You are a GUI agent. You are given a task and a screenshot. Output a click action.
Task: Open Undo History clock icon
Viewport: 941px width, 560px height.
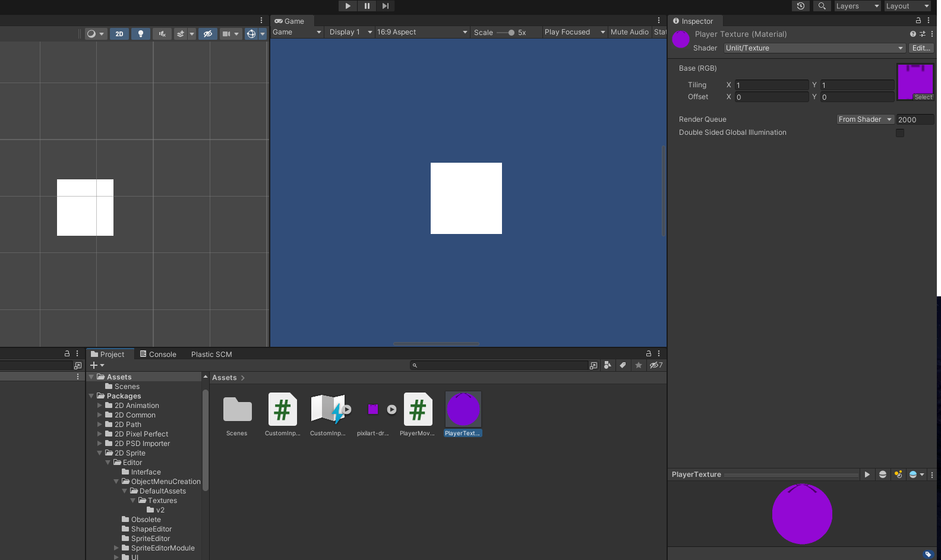pyautogui.click(x=801, y=6)
